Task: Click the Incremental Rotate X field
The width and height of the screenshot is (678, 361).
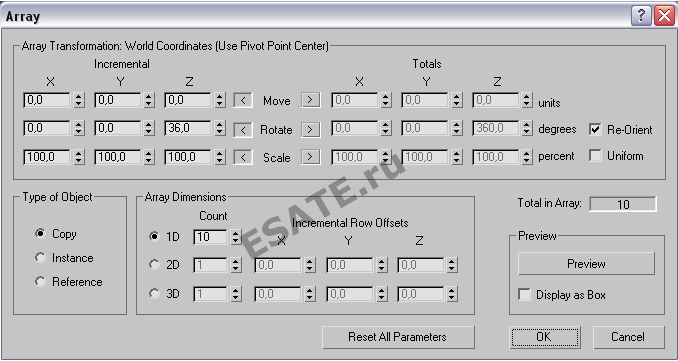Action: coord(48,129)
